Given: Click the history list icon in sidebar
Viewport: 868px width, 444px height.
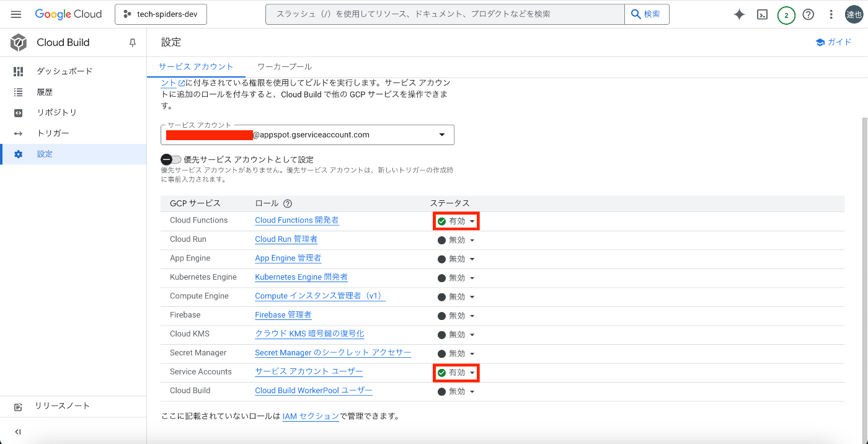Looking at the screenshot, I should (x=18, y=92).
